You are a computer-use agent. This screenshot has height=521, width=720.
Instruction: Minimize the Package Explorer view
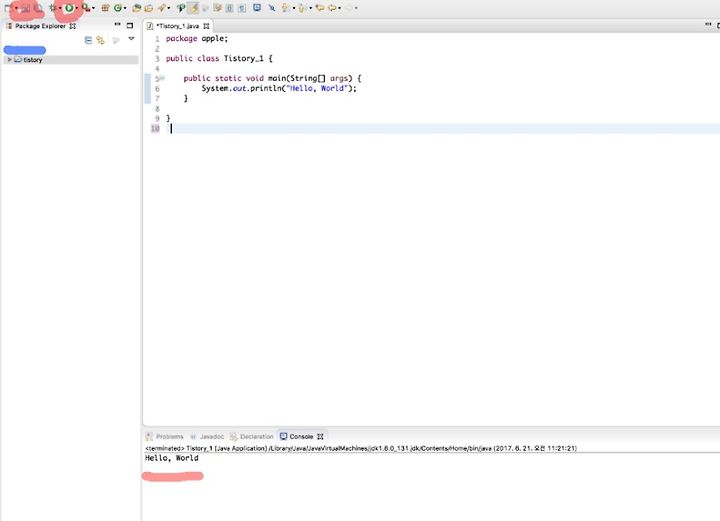click(118, 25)
